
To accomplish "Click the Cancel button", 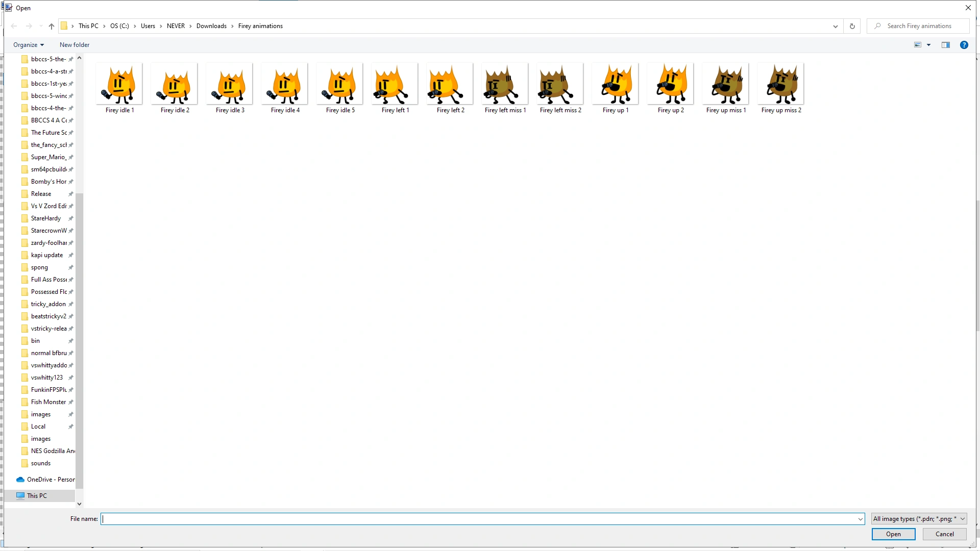I will point(944,534).
